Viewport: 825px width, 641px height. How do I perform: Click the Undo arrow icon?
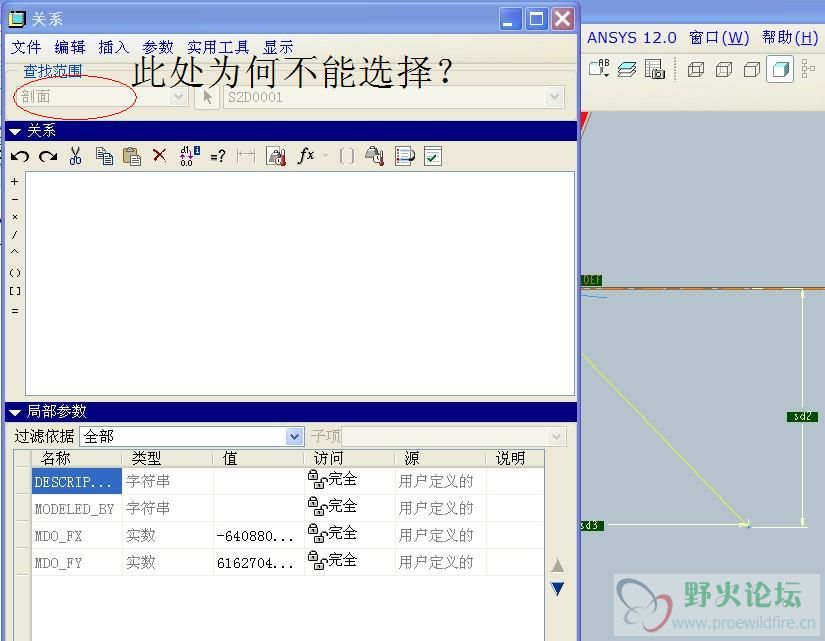pyautogui.click(x=20, y=156)
